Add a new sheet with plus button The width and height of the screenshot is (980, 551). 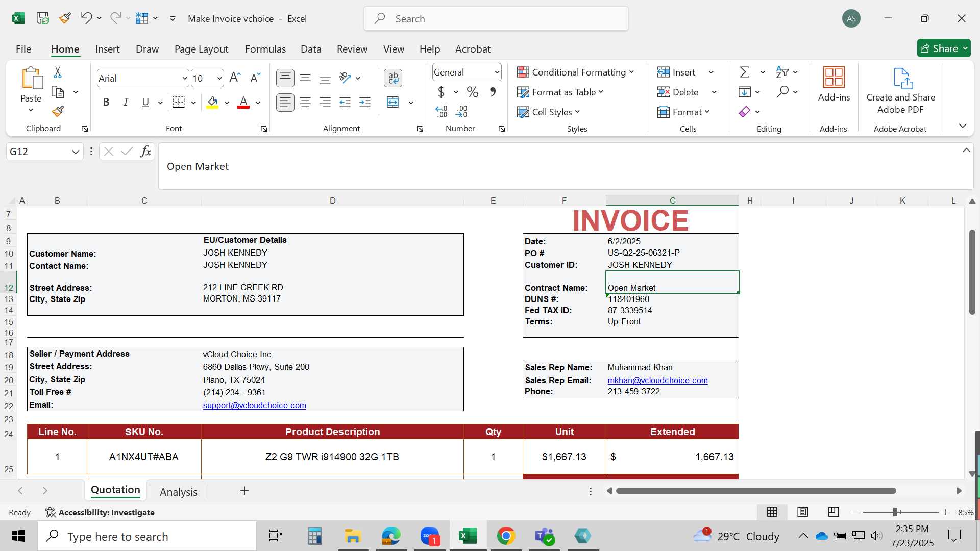tap(244, 491)
